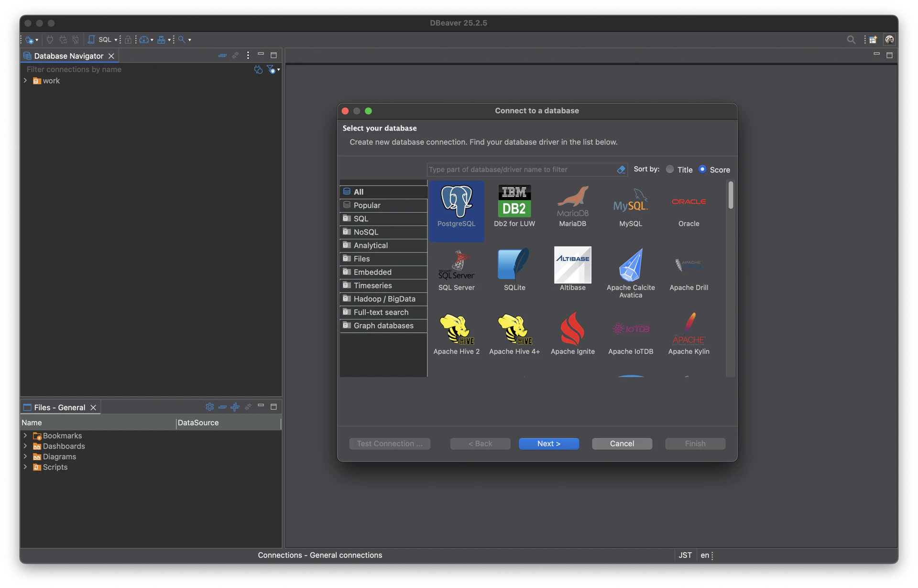Open the SQL editor dropdown arrow
This screenshot has height=588, width=918.
(116, 40)
